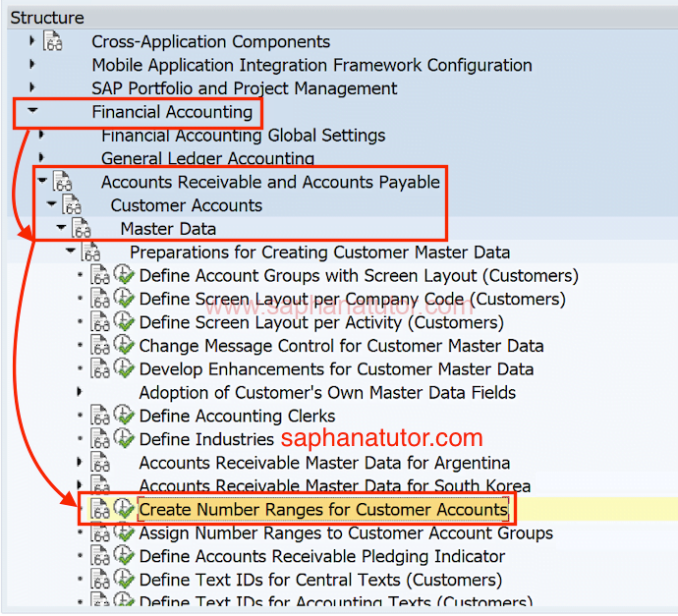Image resolution: width=678 pixels, height=616 pixels.
Task: Open documentation icon for Define Accounts Receivable Pledging Indicator
Action: click(100, 555)
